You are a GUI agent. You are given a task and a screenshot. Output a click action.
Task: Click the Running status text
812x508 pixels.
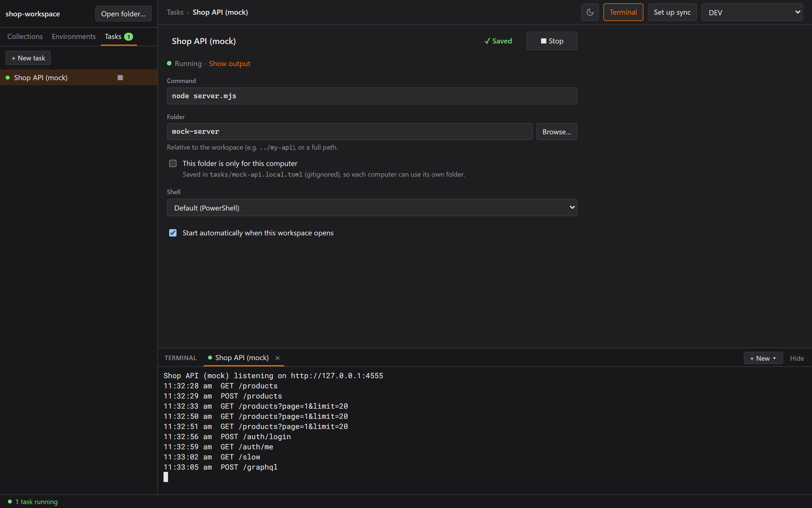[x=188, y=63]
